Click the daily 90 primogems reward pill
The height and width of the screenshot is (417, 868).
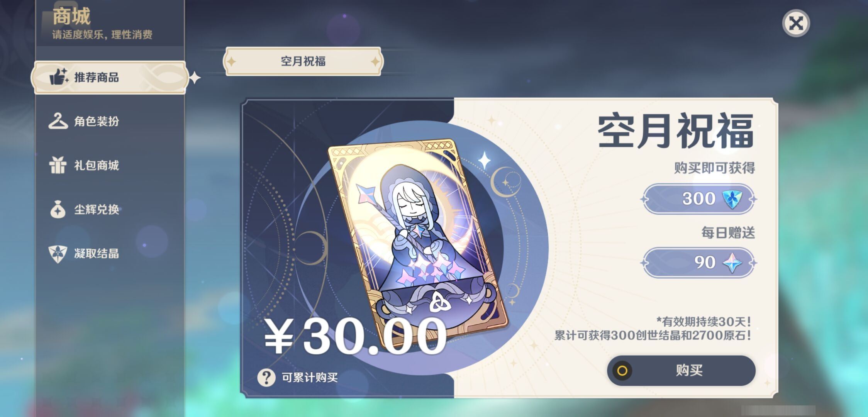tap(699, 263)
